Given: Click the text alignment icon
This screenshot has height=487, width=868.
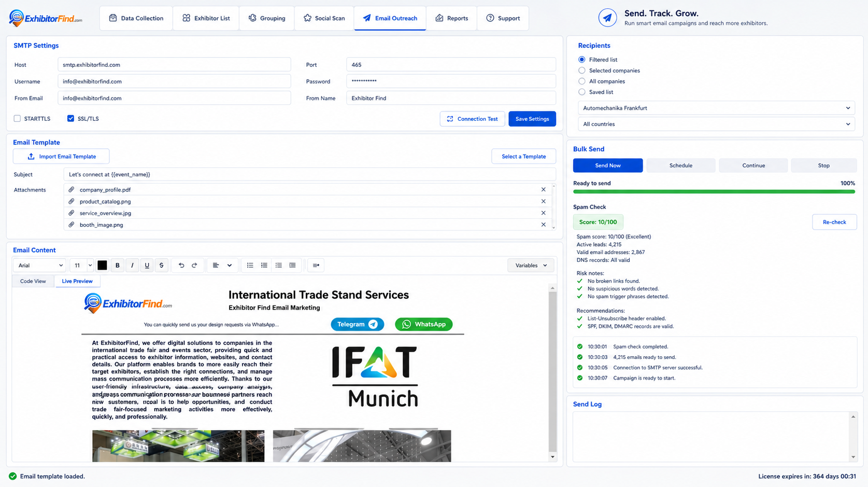Looking at the screenshot, I should (x=216, y=266).
